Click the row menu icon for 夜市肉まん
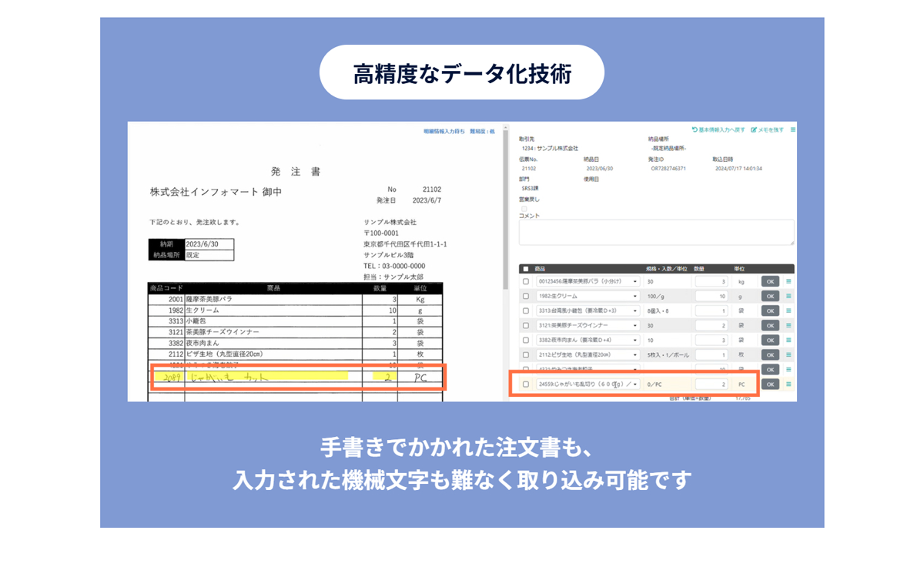The height and width of the screenshot is (564, 924). pyautogui.click(x=788, y=340)
